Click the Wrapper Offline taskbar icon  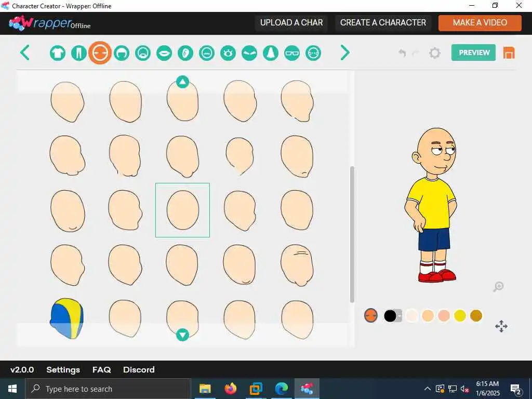tap(307, 389)
